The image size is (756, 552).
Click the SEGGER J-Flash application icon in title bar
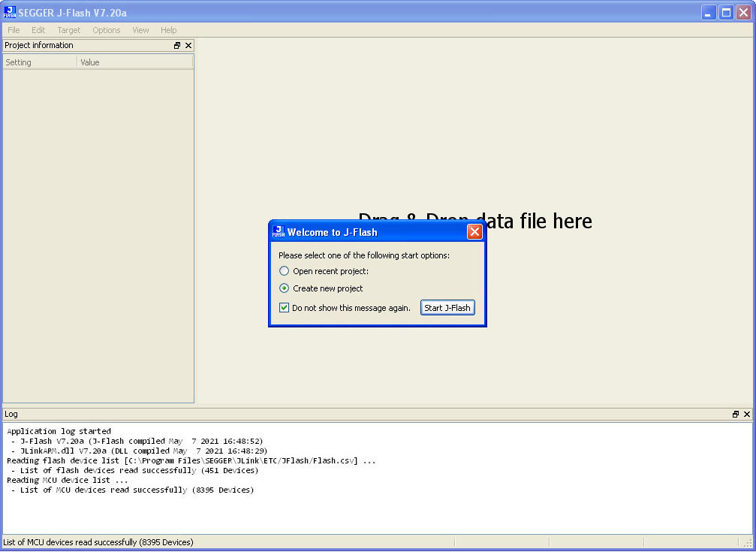pyautogui.click(x=10, y=13)
